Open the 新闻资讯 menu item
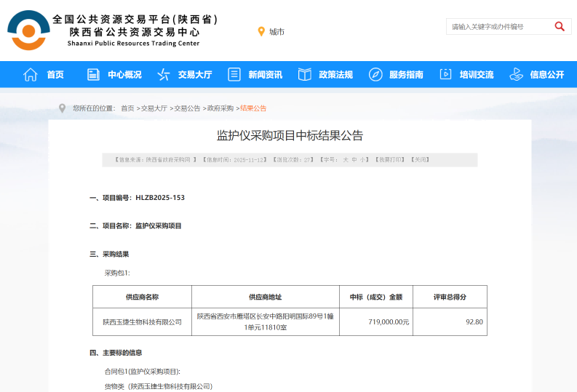This screenshot has height=392, width=577. tap(266, 75)
